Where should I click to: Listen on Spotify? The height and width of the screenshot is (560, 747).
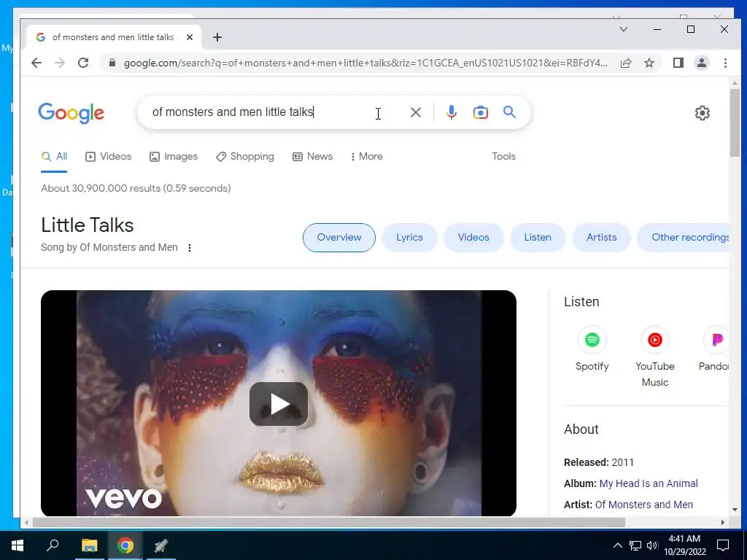[592, 349]
